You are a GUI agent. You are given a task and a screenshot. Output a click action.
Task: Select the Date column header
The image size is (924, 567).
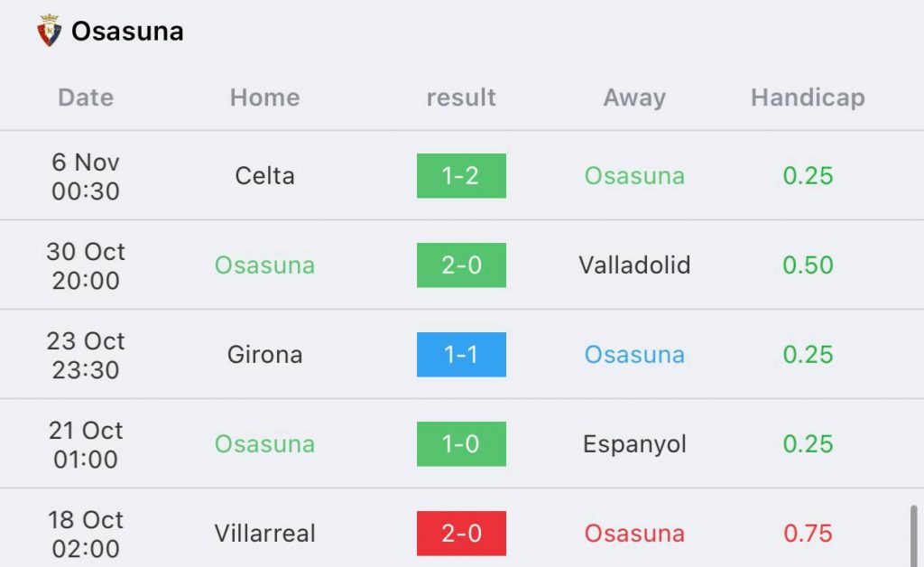86,98
